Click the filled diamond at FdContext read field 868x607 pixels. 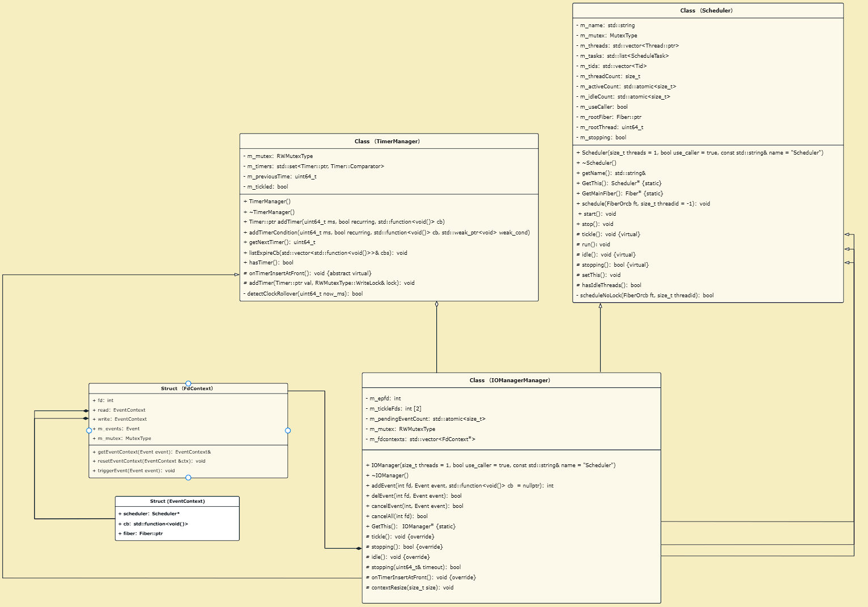(86, 411)
